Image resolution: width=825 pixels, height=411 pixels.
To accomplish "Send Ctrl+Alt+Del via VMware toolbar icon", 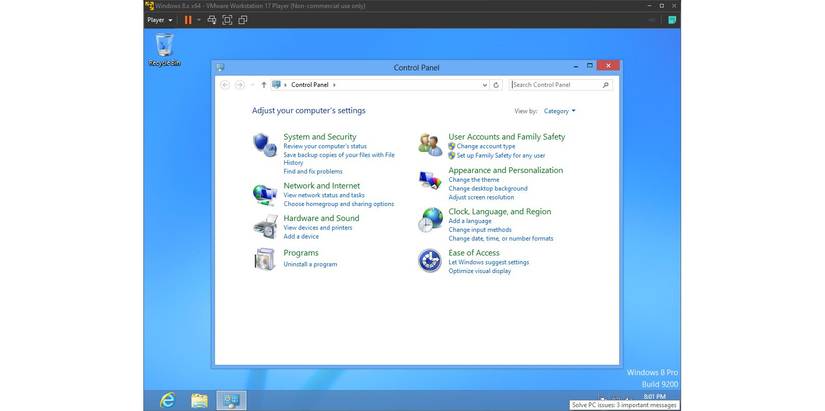I will coord(212,20).
